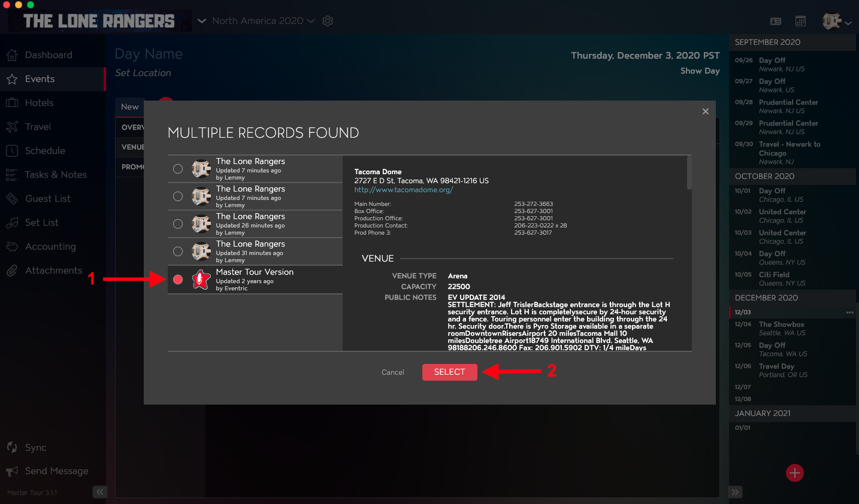859x504 pixels.
Task: Open the Accounting icon
Action: 12,247
